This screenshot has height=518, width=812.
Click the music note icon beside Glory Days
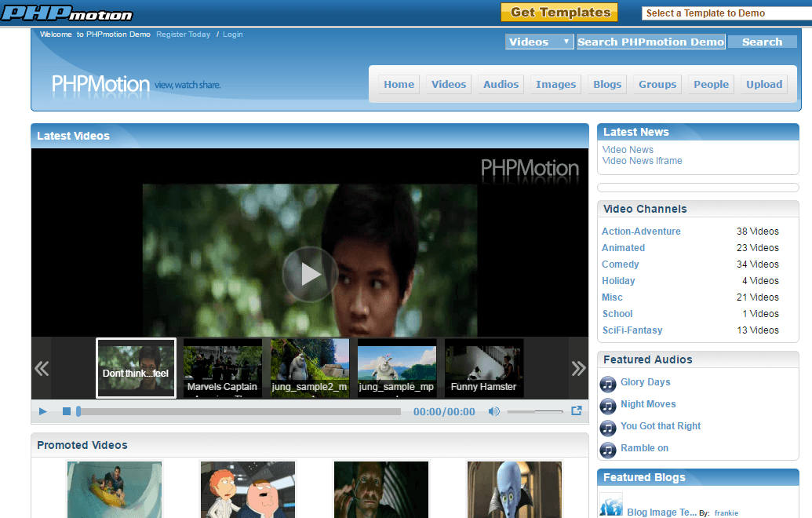[x=608, y=385]
